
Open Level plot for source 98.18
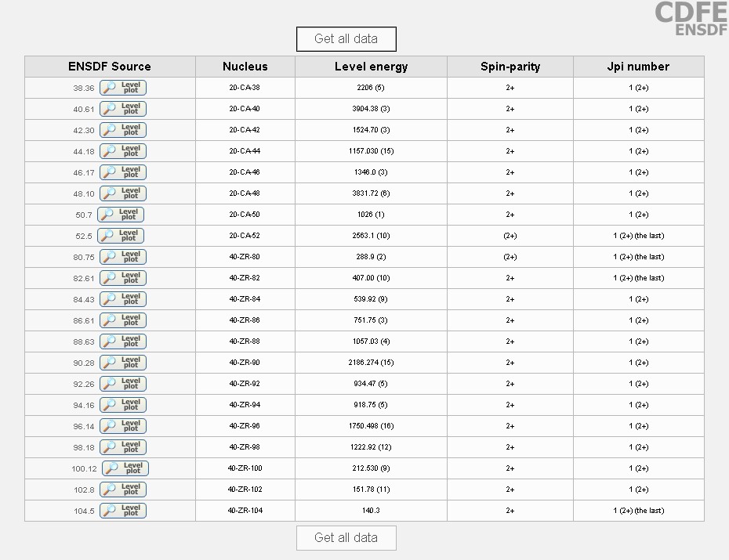[123, 447]
